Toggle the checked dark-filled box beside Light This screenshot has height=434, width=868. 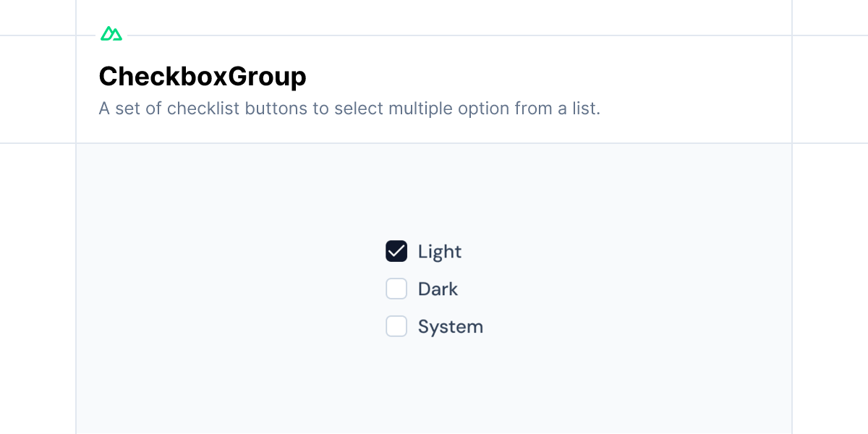(396, 251)
